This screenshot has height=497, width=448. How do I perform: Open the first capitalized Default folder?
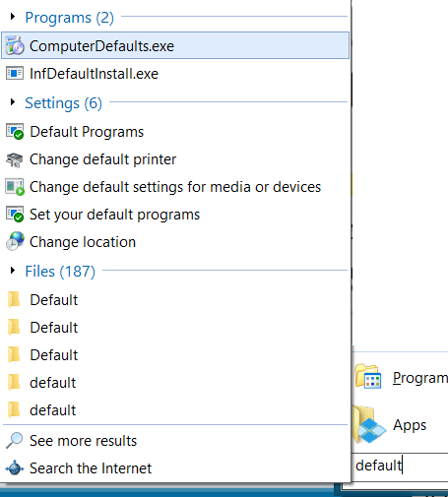[175, 300]
